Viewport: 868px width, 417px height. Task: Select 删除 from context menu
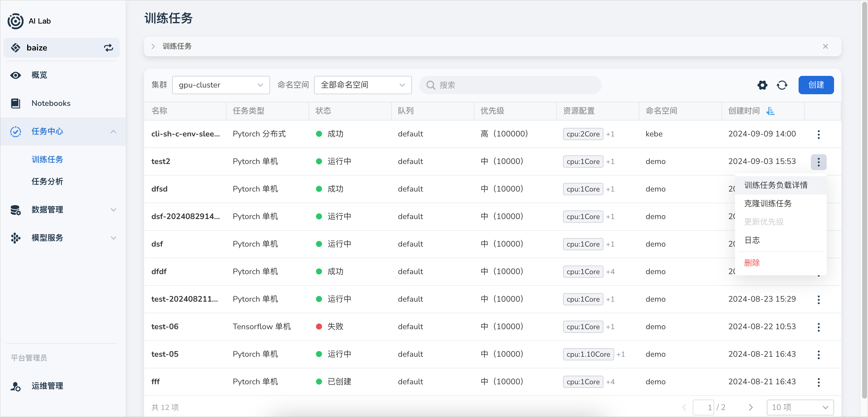781,263
